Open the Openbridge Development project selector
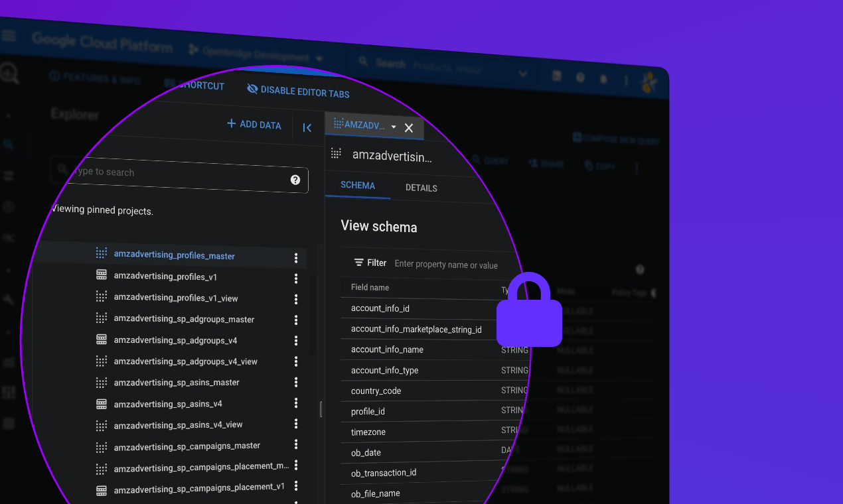Screen dimensions: 843x504 [x=256, y=58]
